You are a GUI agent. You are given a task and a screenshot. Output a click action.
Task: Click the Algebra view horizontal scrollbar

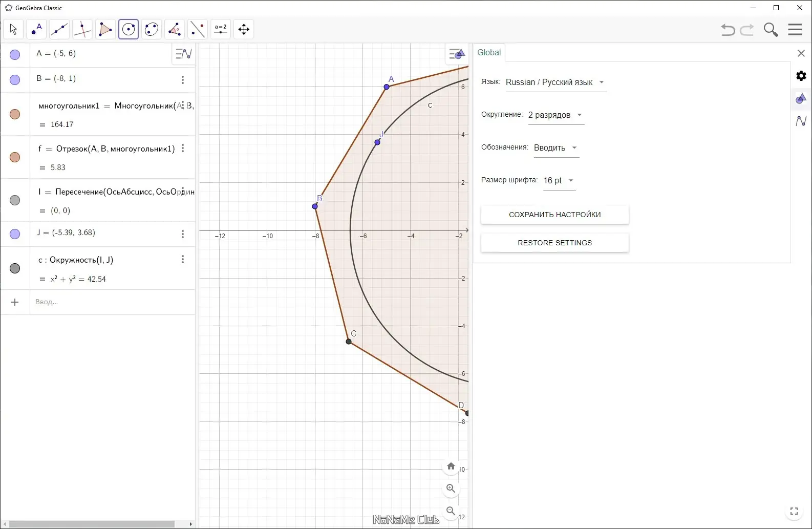coord(92,524)
